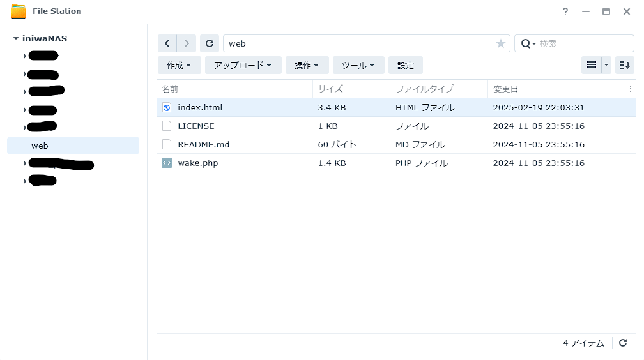Select the wake.php file name
The width and height of the screenshot is (644, 360).
pos(198,163)
